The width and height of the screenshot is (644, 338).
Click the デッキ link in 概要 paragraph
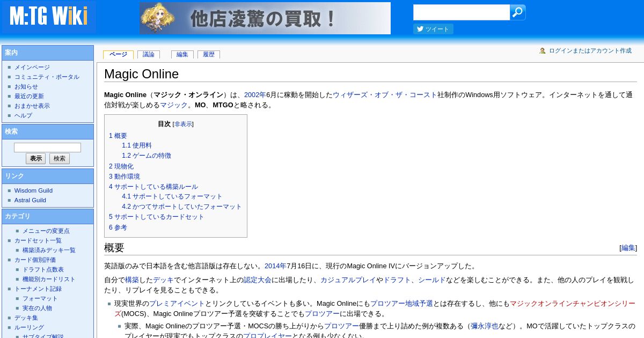click(x=163, y=280)
